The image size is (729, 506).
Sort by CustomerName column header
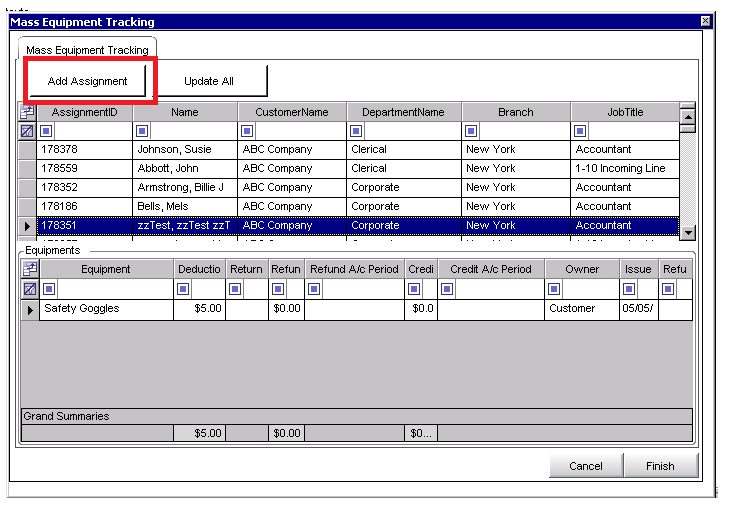click(292, 112)
